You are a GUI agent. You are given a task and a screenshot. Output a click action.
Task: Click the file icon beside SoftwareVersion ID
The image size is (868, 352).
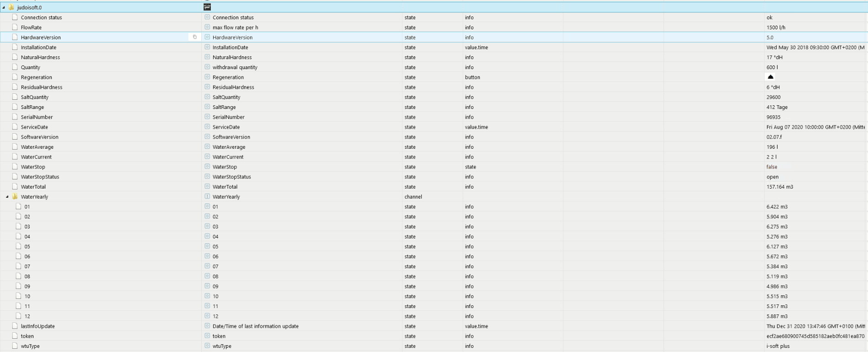(15, 137)
